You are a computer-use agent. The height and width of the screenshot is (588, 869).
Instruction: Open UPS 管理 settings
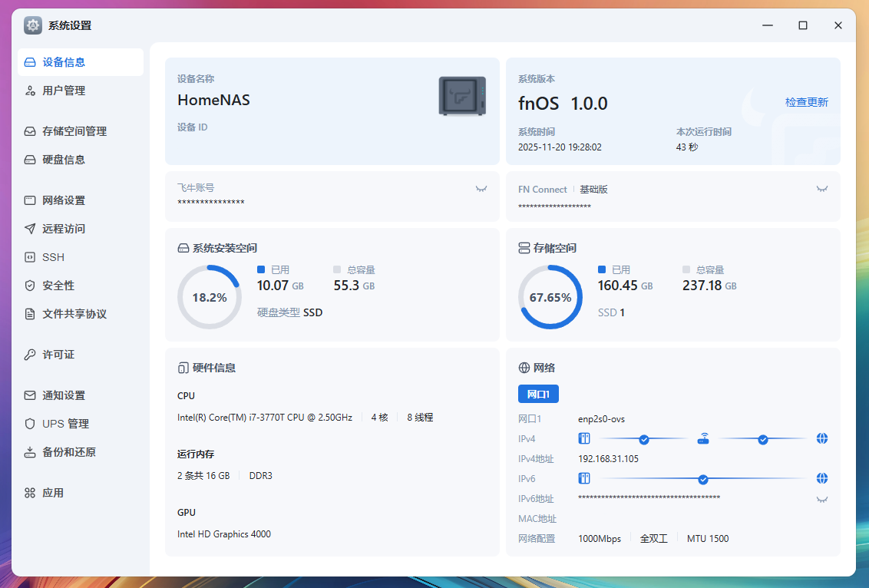point(65,424)
